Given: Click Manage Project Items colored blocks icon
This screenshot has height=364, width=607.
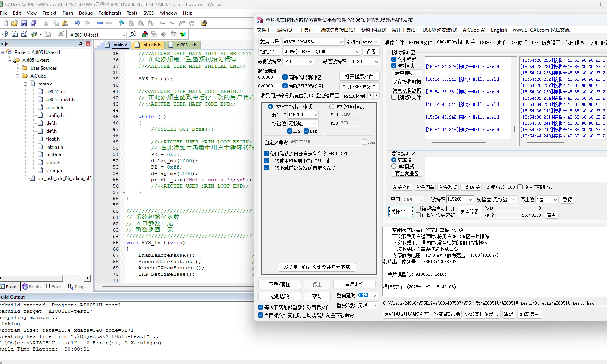Looking at the screenshot, I should tap(145, 34).
